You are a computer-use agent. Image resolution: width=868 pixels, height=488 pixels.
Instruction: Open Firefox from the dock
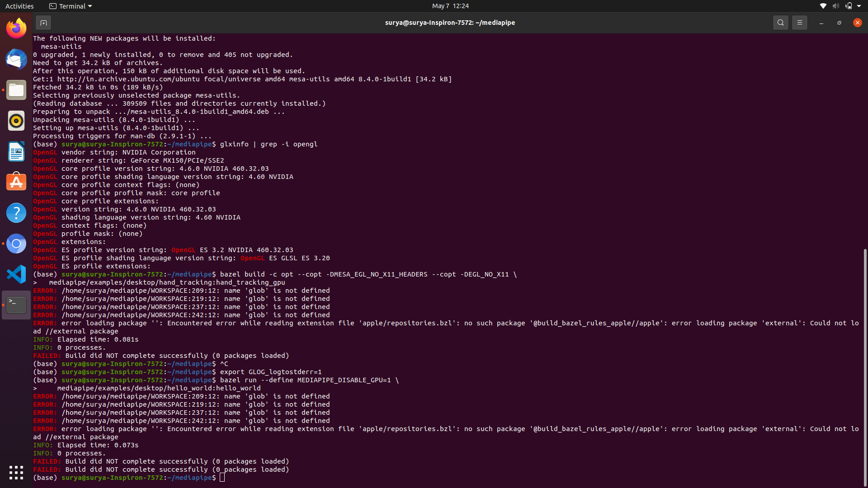(x=16, y=28)
